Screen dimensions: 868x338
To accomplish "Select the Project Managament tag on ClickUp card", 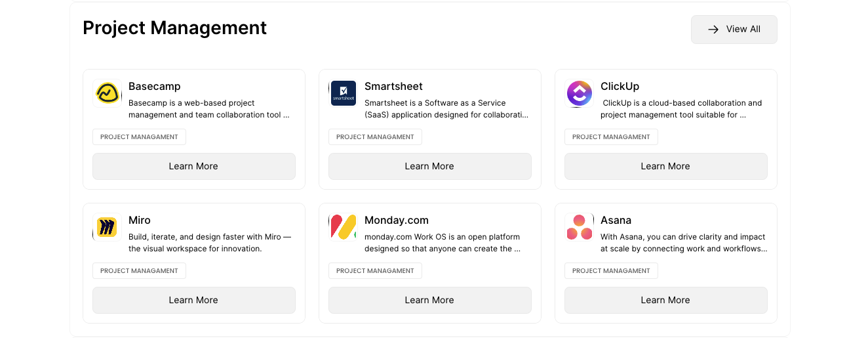I will (611, 137).
